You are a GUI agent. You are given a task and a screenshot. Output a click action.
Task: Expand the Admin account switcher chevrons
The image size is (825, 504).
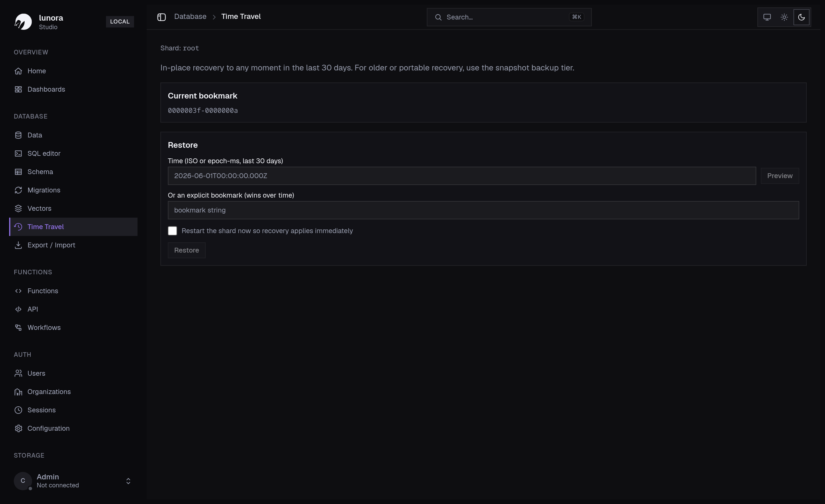tap(128, 481)
